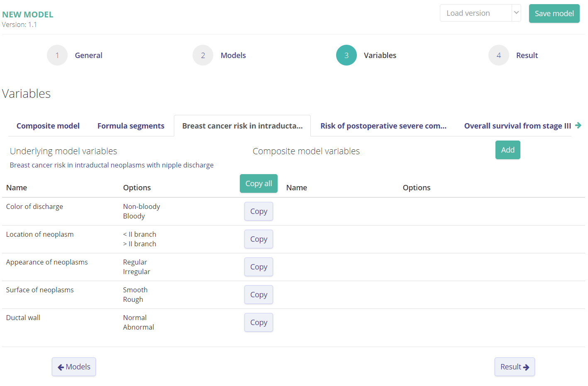Copy the Ductal wall variable
This screenshot has width=588, height=386.
[259, 323]
